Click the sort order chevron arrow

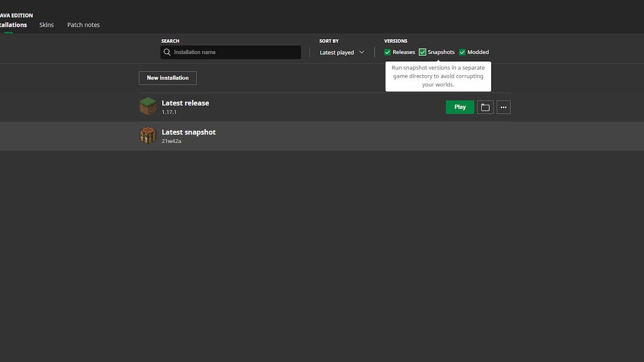click(x=362, y=52)
